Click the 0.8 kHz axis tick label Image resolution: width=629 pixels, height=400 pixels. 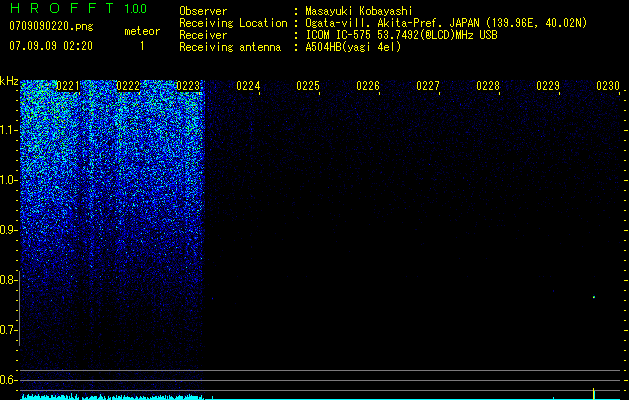click(x=9, y=280)
